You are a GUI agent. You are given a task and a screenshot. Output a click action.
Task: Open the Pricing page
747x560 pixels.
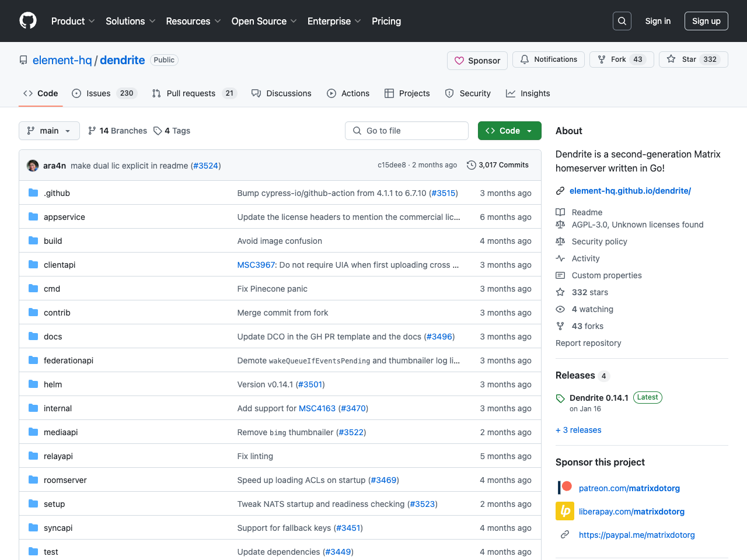coord(386,21)
